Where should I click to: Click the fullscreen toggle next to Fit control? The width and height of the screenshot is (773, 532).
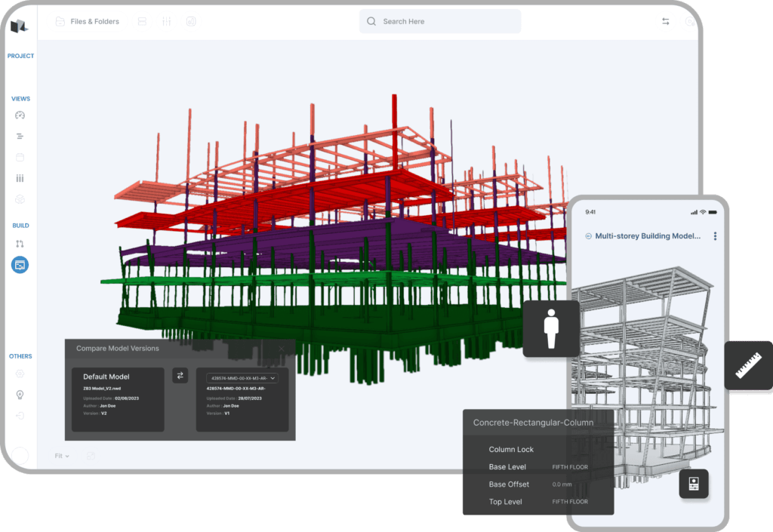tap(91, 455)
